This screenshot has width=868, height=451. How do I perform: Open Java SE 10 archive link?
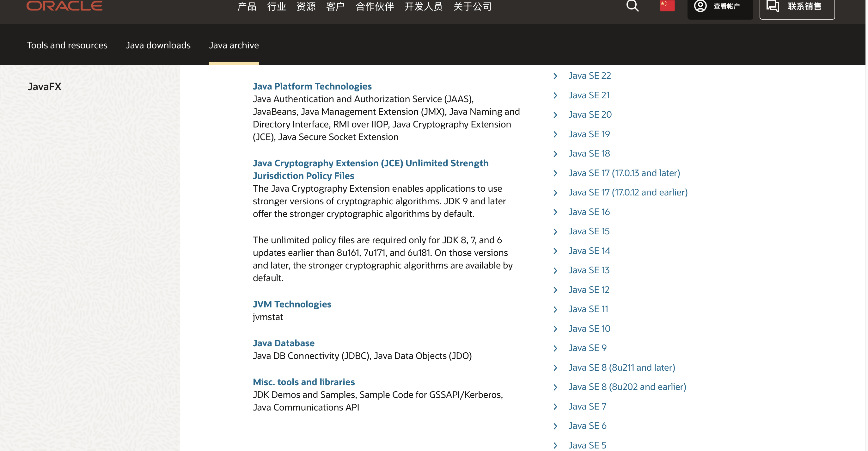589,328
